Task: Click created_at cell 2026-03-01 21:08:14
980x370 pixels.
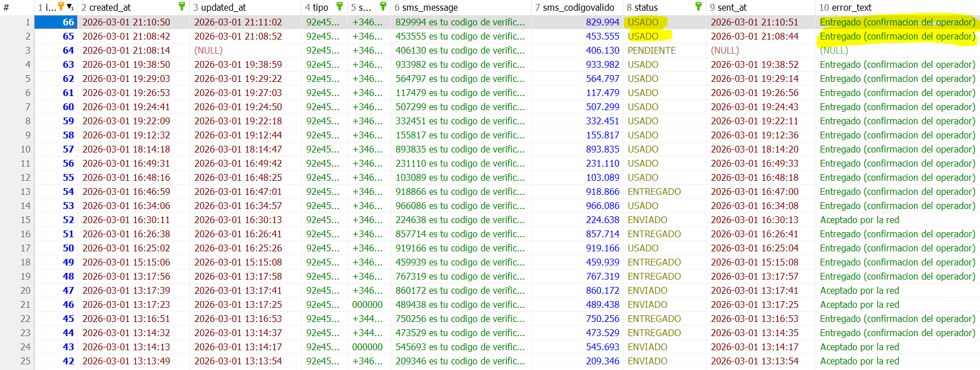Action: point(126,50)
